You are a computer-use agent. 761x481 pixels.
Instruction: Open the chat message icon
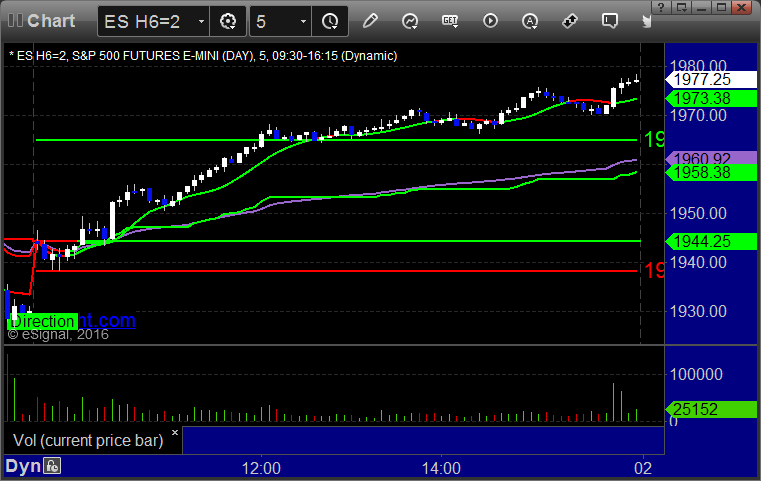pyautogui.click(x=610, y=21)
